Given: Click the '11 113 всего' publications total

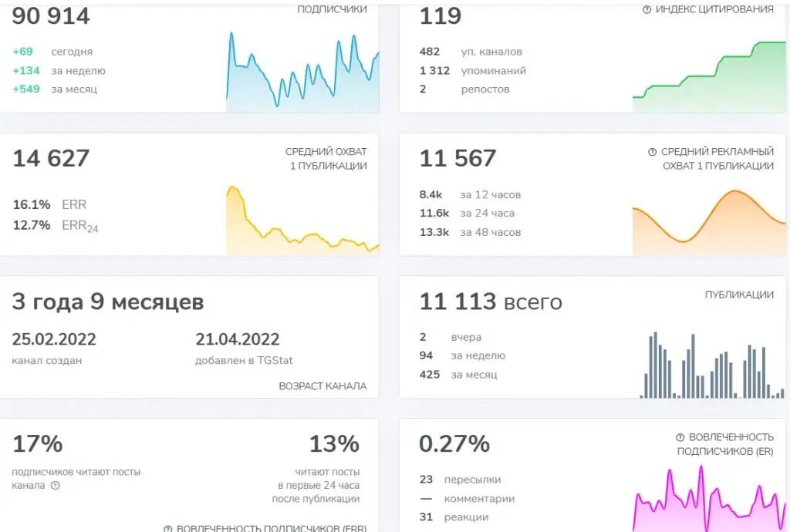Looking at the screenshot, I should [491, 301].
